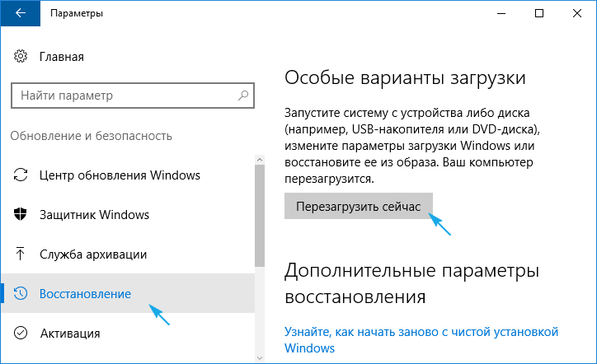Click the Защитник Windows shield icon
The width and height of the screenshot is (597, 364).
click(x=21, y=215)
